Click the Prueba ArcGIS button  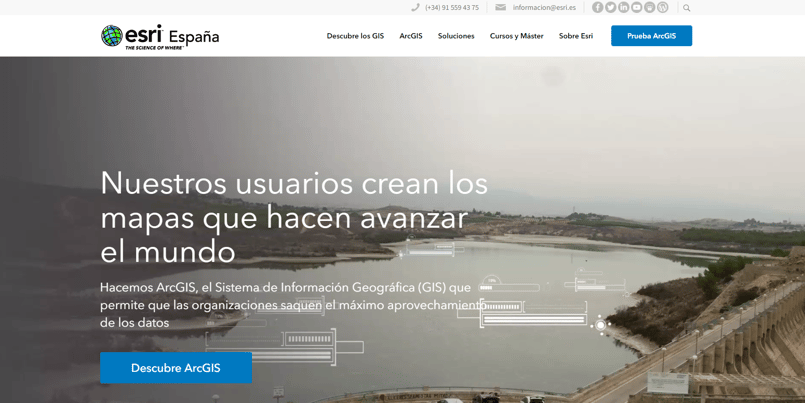(x=651, y=36)
